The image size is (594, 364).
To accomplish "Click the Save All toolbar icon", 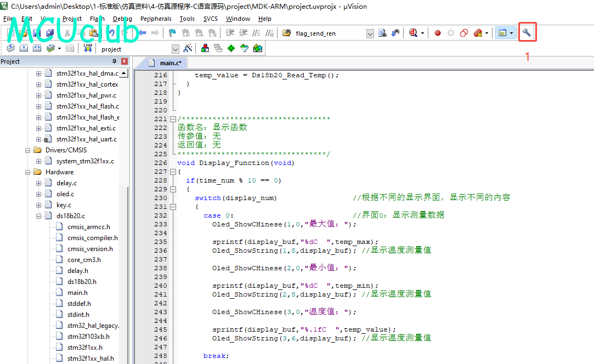I will click(x=49, y=33).
